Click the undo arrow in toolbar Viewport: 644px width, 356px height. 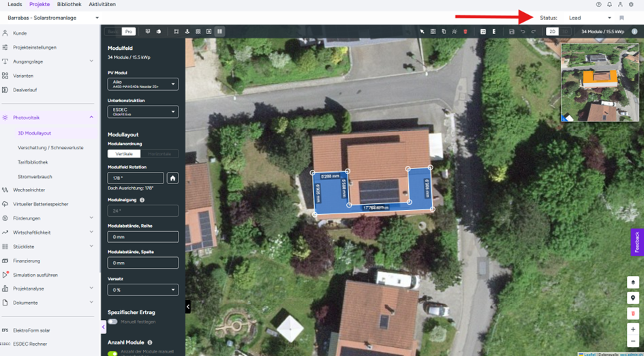tap(523, 31)
